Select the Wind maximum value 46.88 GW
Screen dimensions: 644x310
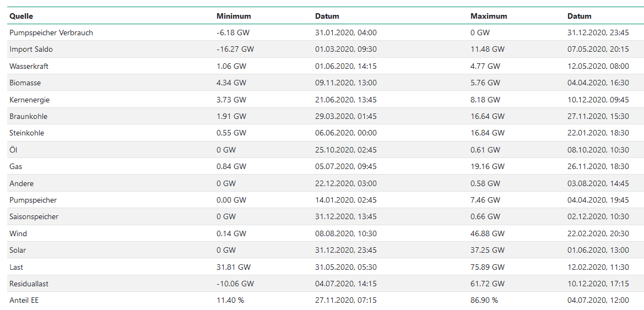tap(488, 233)
